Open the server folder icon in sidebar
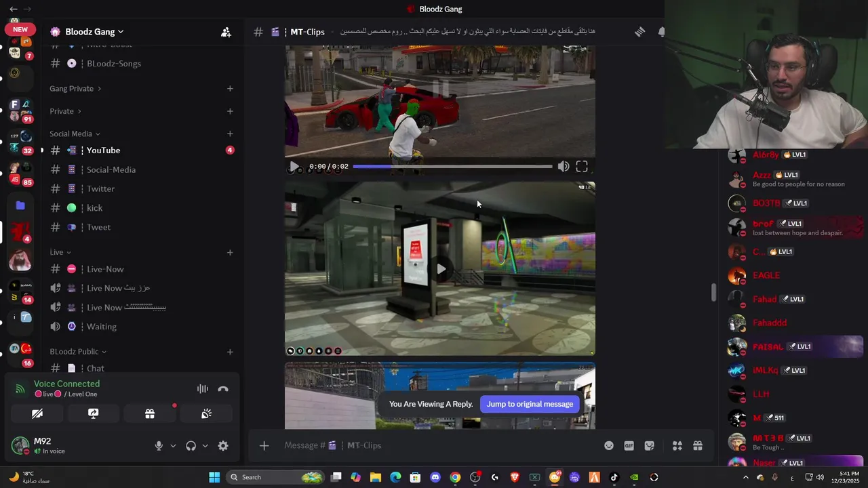The height and width of the screenshot is (488, 868). pyautogui.click(x=20, y=205)
